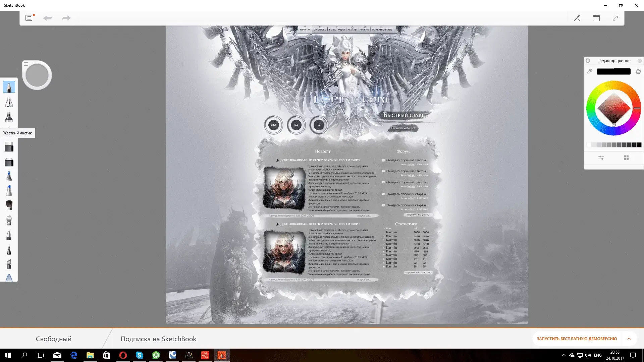Launch Opera from the taskbar

pyautogui.click(x=123, y=355)
